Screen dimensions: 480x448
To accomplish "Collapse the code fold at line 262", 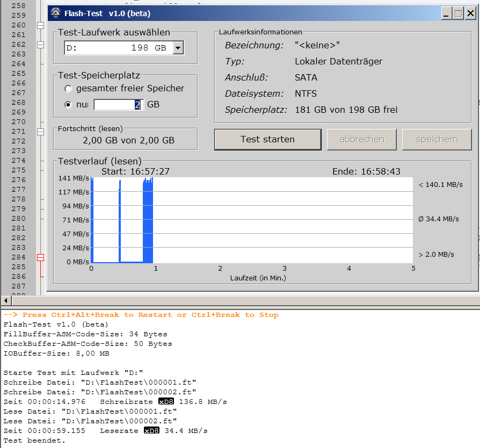I will coord(40,45).
